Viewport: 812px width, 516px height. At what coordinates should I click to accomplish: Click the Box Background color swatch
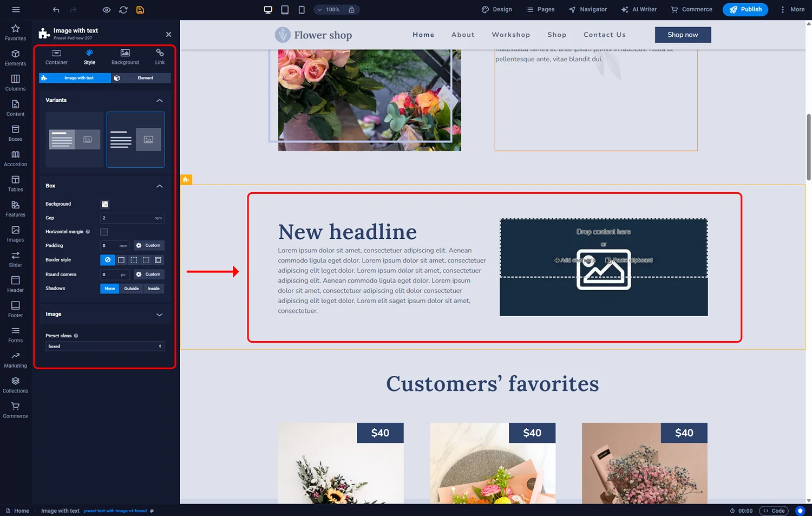tap(105, 204)
